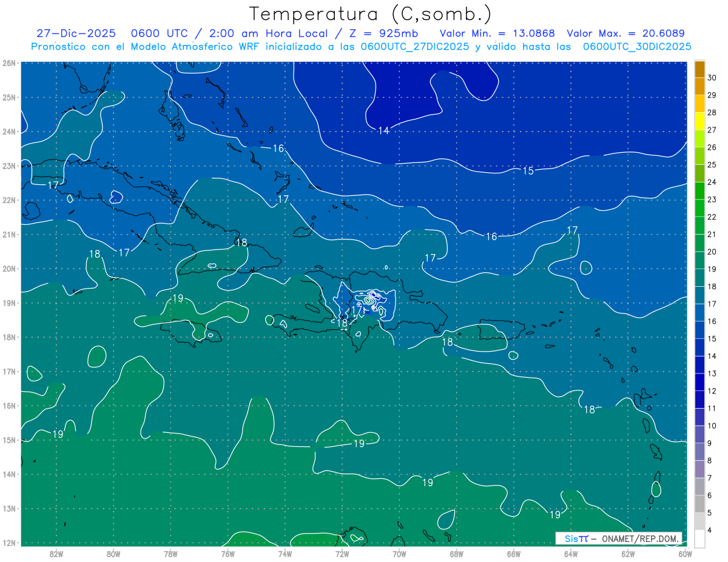
Task: Click color scale value "29"
Action: [x=712, y=95]
